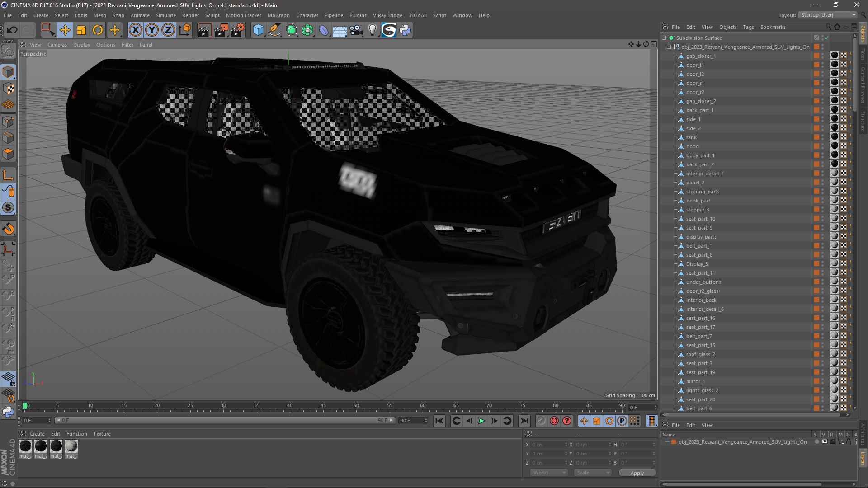868x488 pixels.
Task: Open Edit Render Settings
Action: point(238,30)
